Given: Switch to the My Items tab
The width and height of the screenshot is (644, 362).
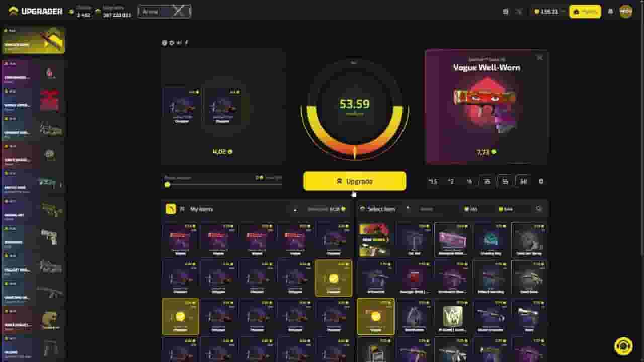Looking at the screenshot, I should click(x=201, y=209).
